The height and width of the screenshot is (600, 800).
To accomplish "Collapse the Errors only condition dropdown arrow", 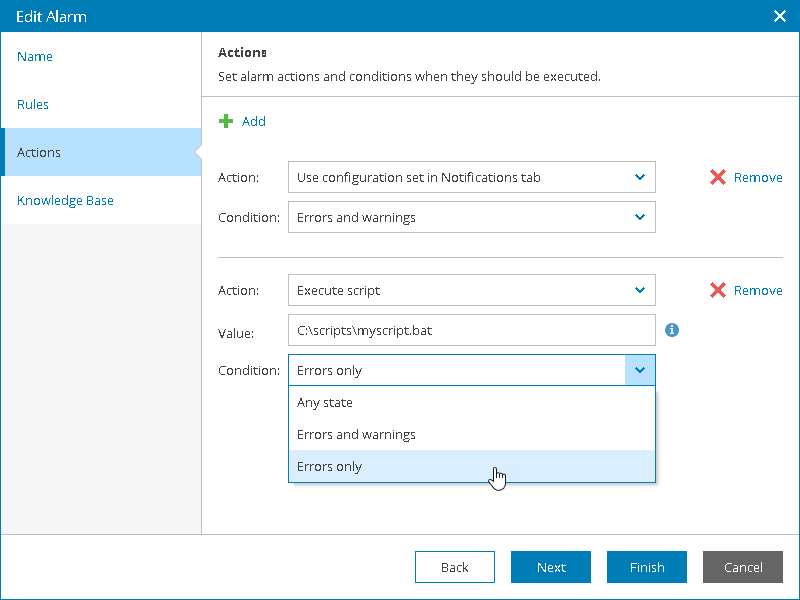I will tap(640, 370).
